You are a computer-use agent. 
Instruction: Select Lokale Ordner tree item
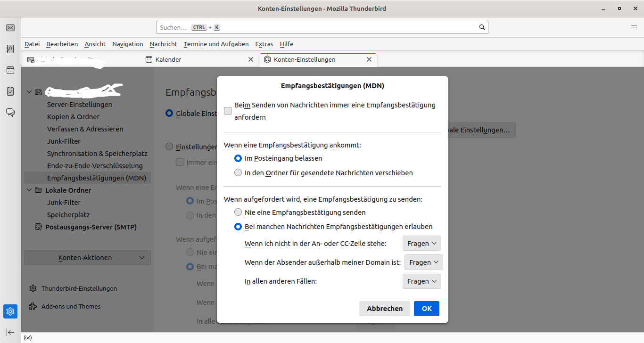coord(68,190)
